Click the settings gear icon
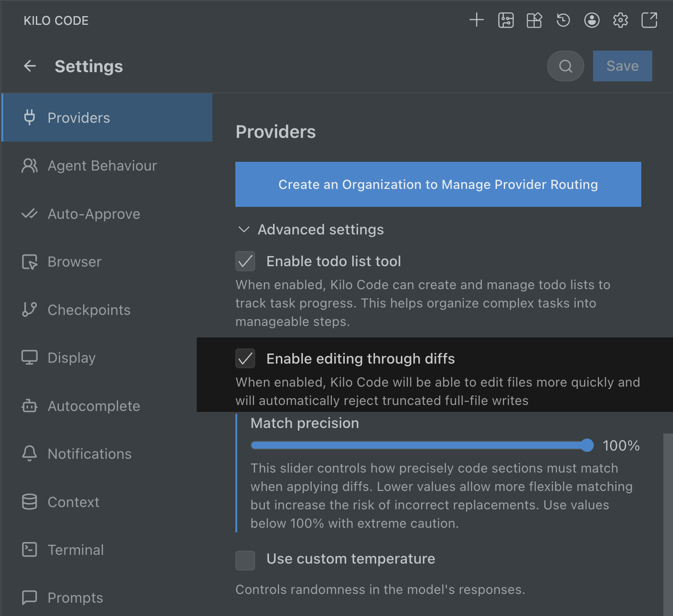Image resolution: width=673 pixels, height=616 pixels. [621, 20]
